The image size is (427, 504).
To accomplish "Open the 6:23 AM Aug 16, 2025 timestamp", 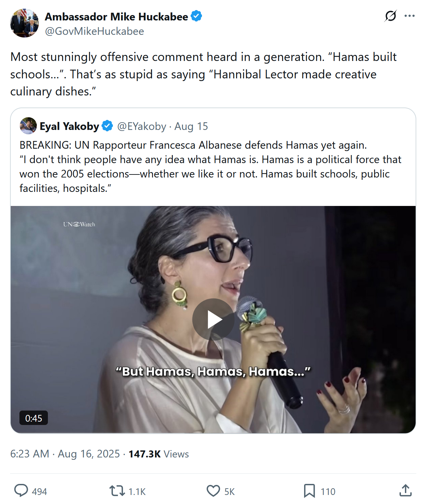I will tap(65, 454).
